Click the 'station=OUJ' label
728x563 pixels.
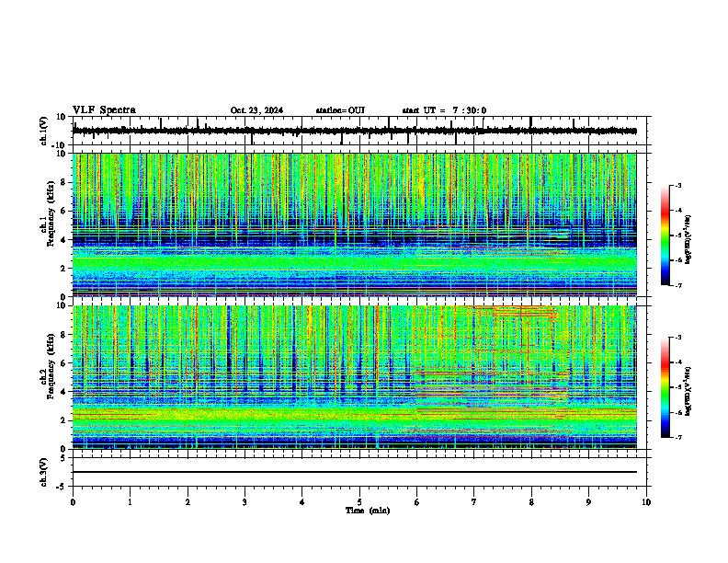(x=340, y=110)
